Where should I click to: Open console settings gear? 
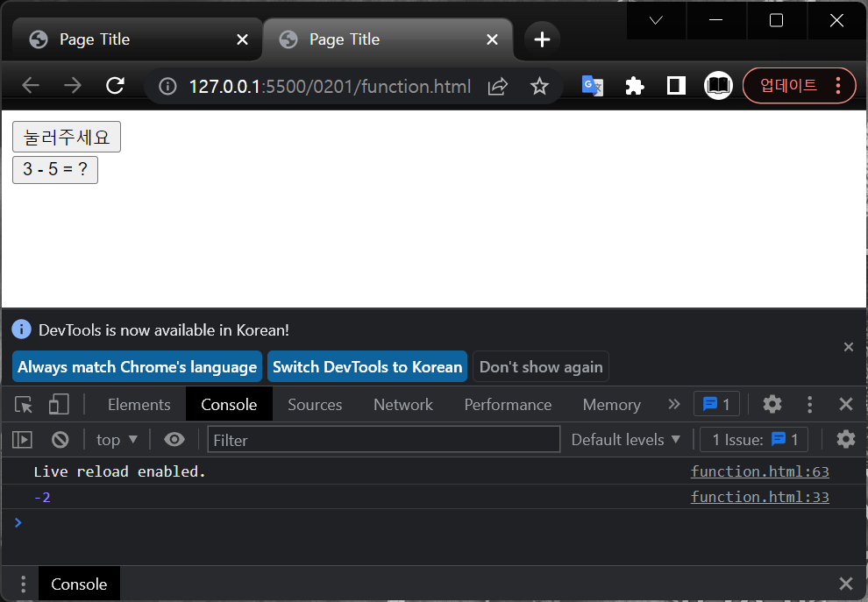coord(846,439)
